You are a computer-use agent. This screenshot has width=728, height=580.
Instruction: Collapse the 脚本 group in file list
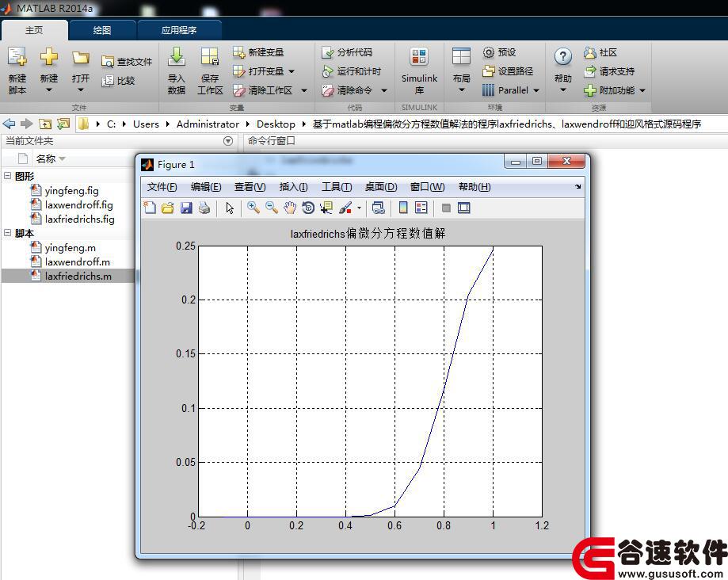pos(8,233)
